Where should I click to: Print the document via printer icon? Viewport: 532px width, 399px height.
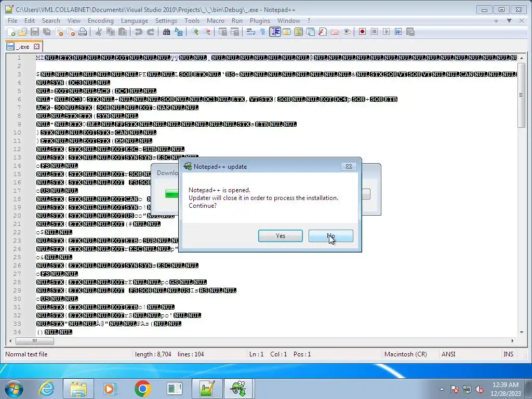coord(83,32)
